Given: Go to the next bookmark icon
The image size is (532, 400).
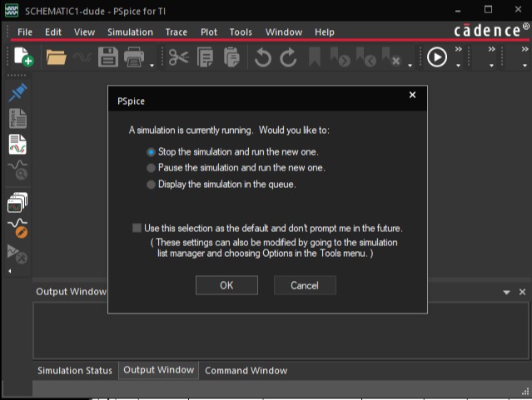Looking at the screenshot, I should pyautogui.click(x=340, y=57).
